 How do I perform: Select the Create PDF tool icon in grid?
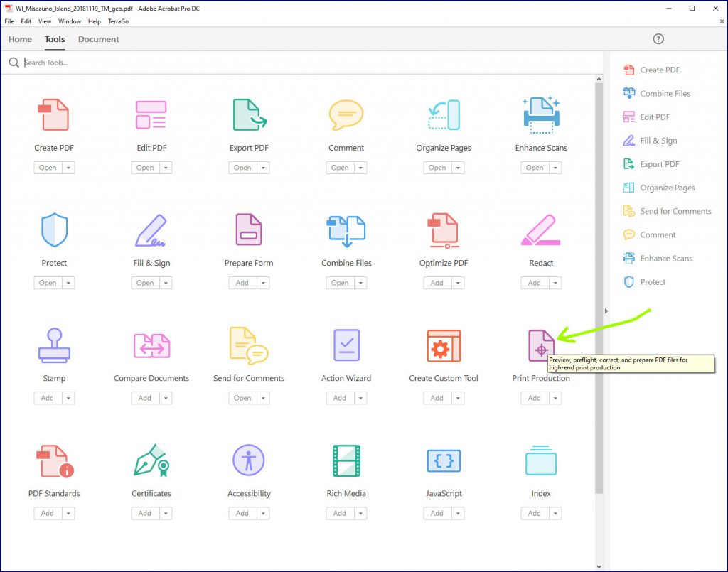[x=53, y=114]
